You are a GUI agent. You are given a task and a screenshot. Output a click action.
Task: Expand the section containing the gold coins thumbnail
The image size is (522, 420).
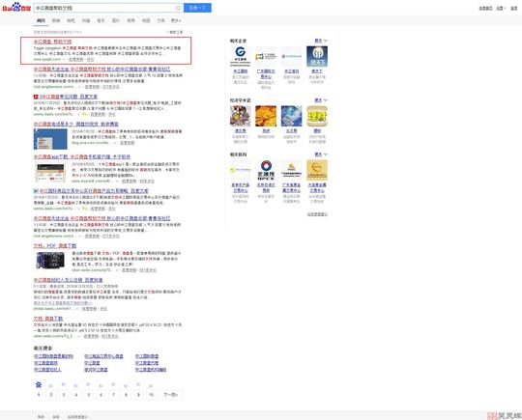(321, 100)
